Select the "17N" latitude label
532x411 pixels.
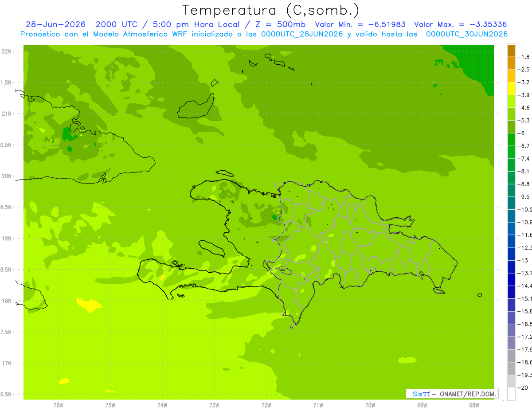[8, 363]
